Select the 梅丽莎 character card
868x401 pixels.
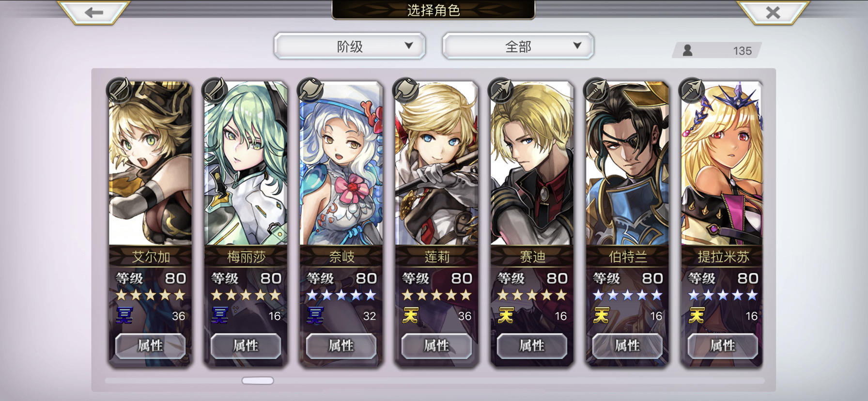(246, 223)
